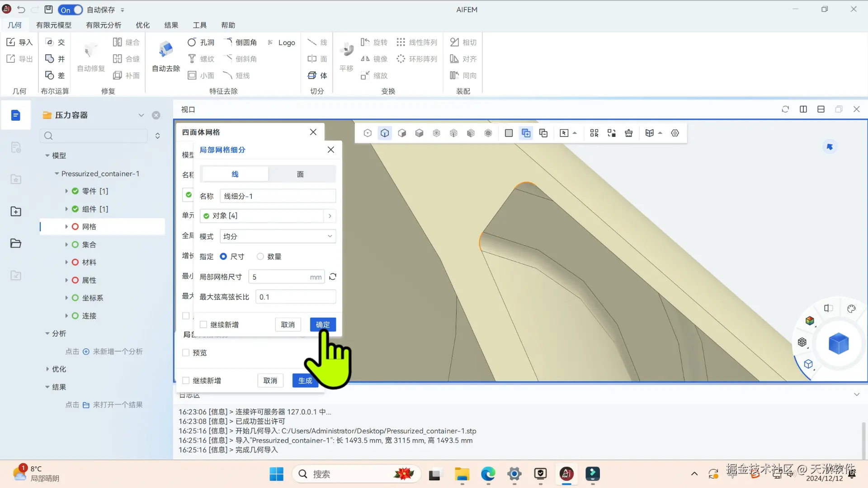
Task: Click the 体 body split icon
Action: [312, 75]
